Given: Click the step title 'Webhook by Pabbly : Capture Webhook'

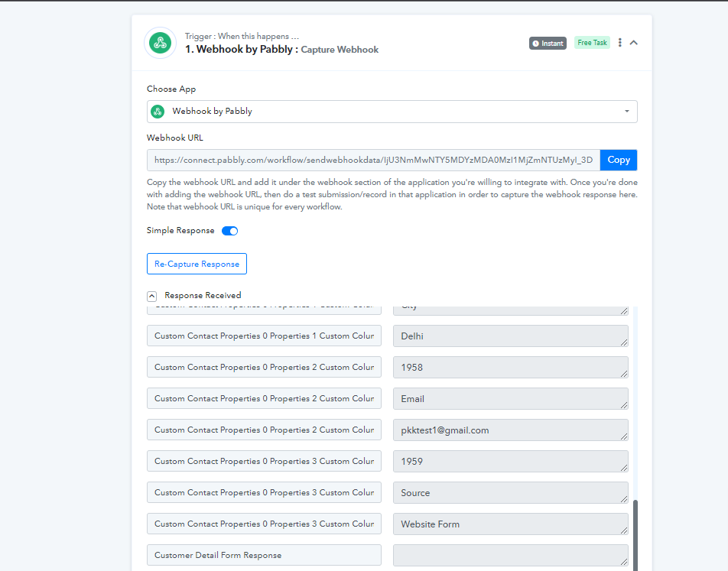Looking at the screenshot, I should pyautogui.click(x=282, y=49).
